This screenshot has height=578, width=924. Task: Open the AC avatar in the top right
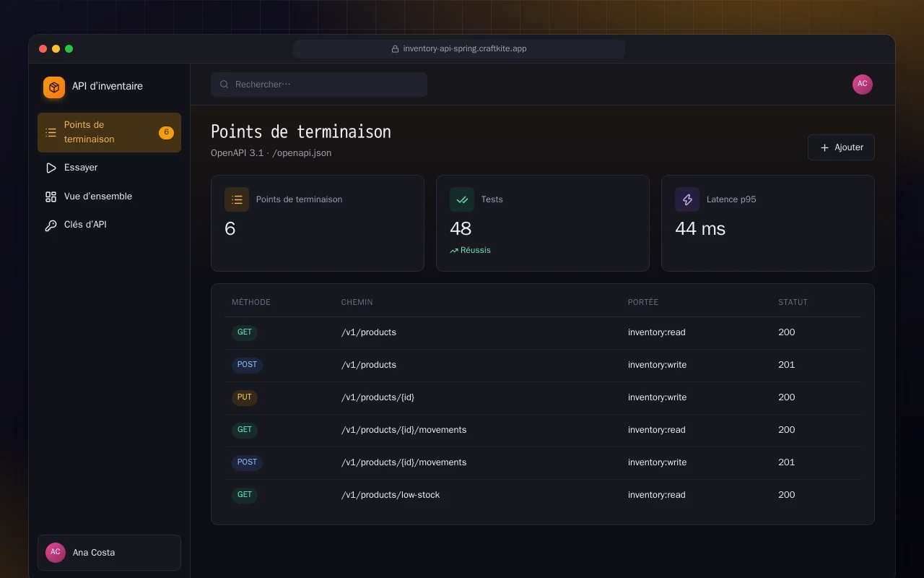pos(863,85)
